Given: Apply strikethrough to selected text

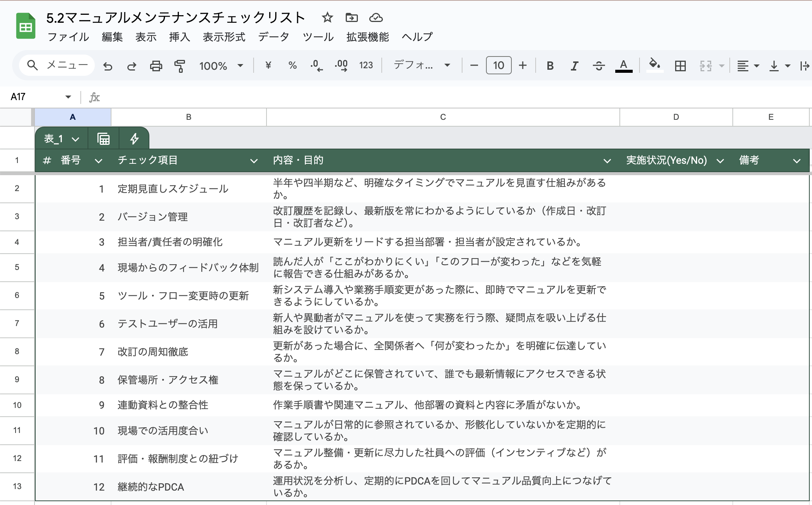Looking at the screenshot, I should click(x=599, y=65).
